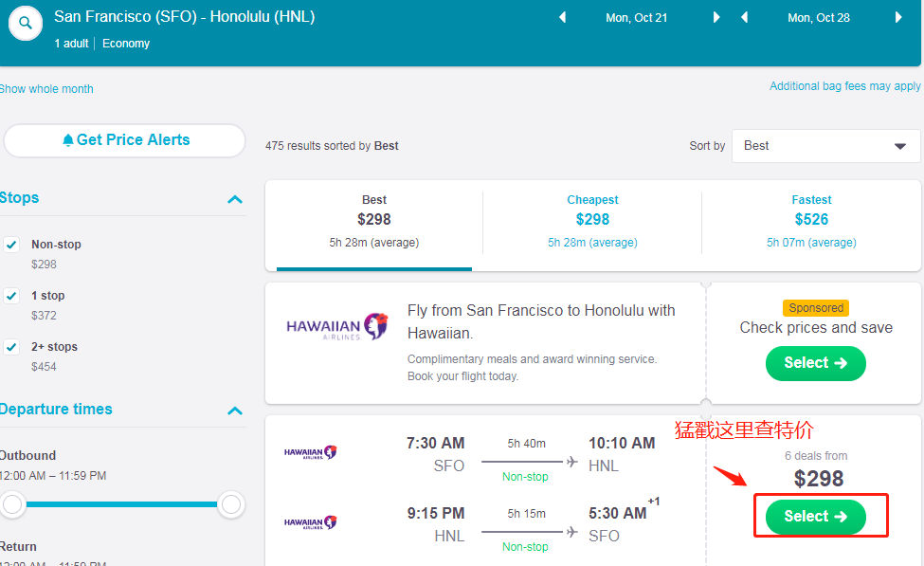Collapse the Stops filter section
The height and width of the screenshot is (566, 924).
234,199
